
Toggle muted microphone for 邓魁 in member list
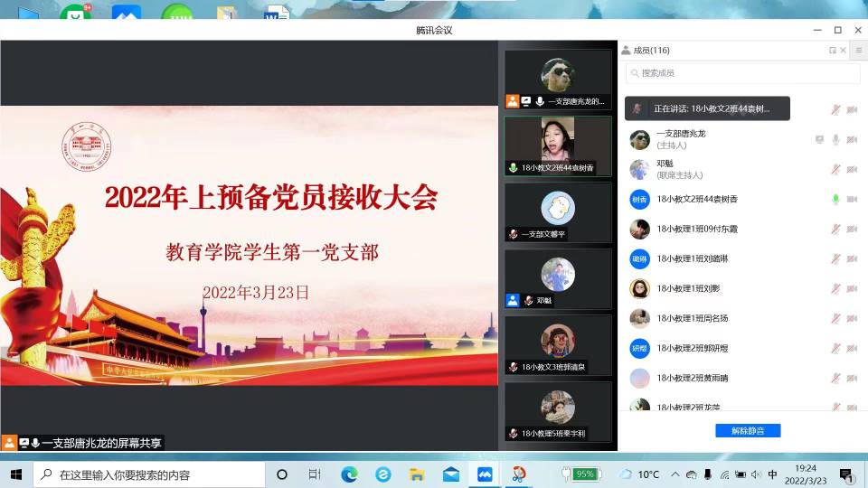pyautogui.click(x=835, y=169)
